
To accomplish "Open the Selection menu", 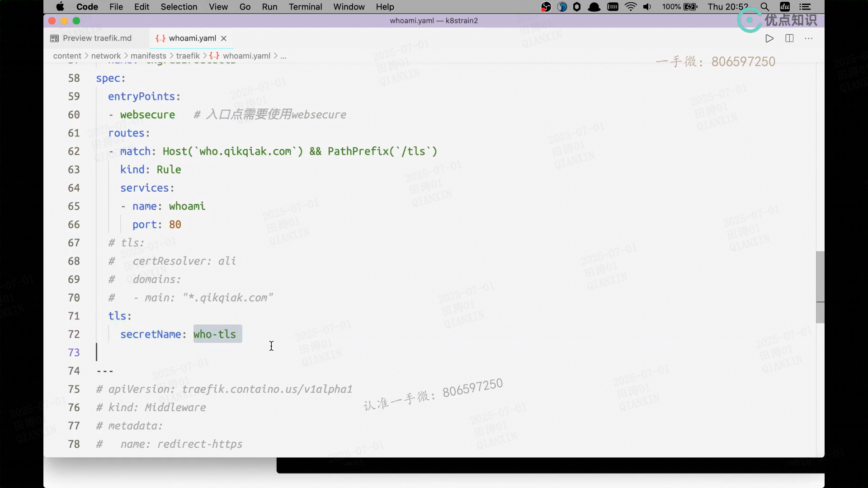I will pos(179,7).
